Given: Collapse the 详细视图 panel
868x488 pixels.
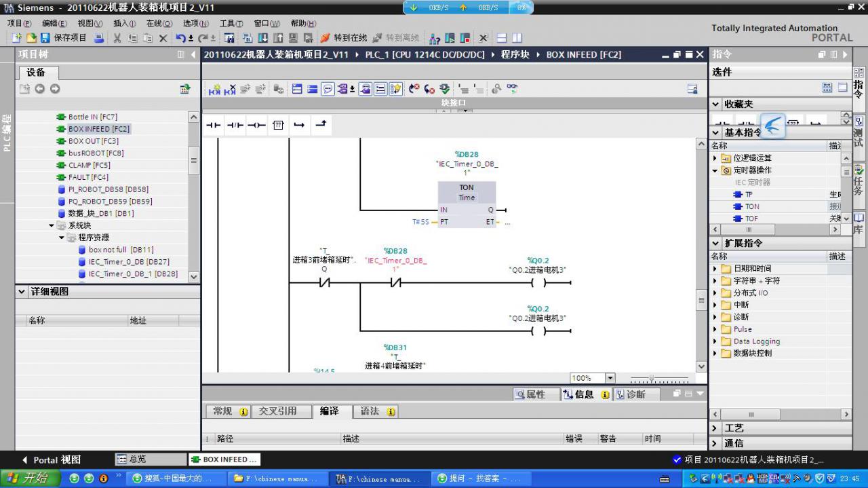Looking at the screenshot, I should point(22,291).
